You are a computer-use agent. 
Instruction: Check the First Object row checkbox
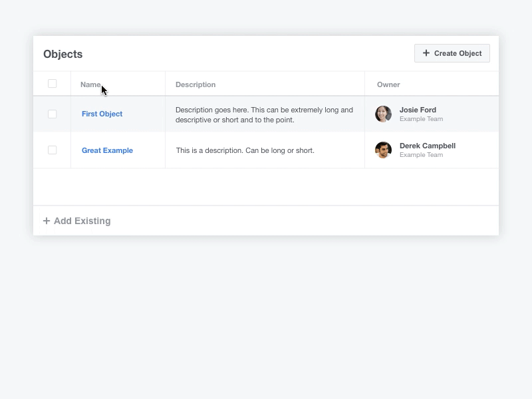point(52,114)
